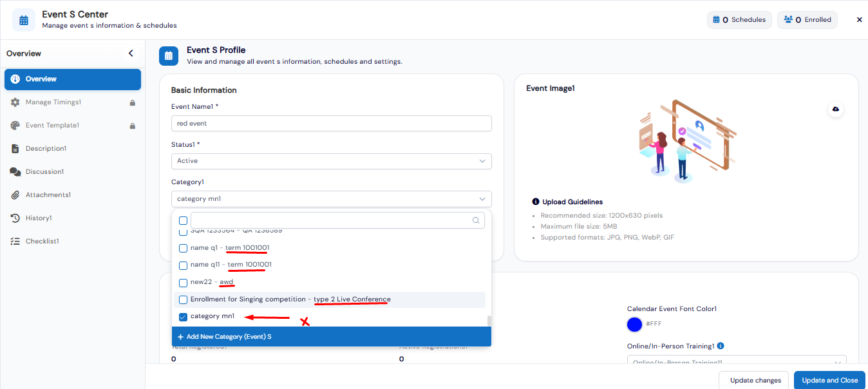Click the Event S Center calendar icon
This screenshot has height=389, width=868.
pos(24,20)
